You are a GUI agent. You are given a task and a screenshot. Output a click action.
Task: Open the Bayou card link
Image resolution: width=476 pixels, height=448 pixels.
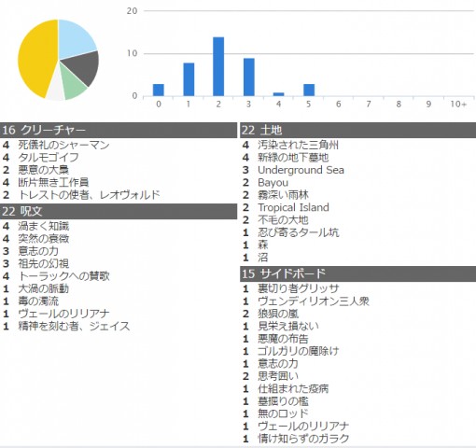[273, 183]
